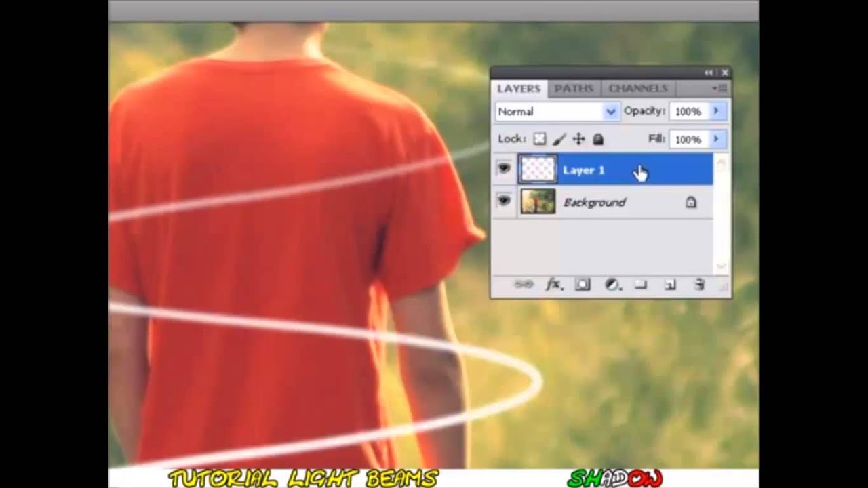Open the Layers panel options menu

click(719, 88)
